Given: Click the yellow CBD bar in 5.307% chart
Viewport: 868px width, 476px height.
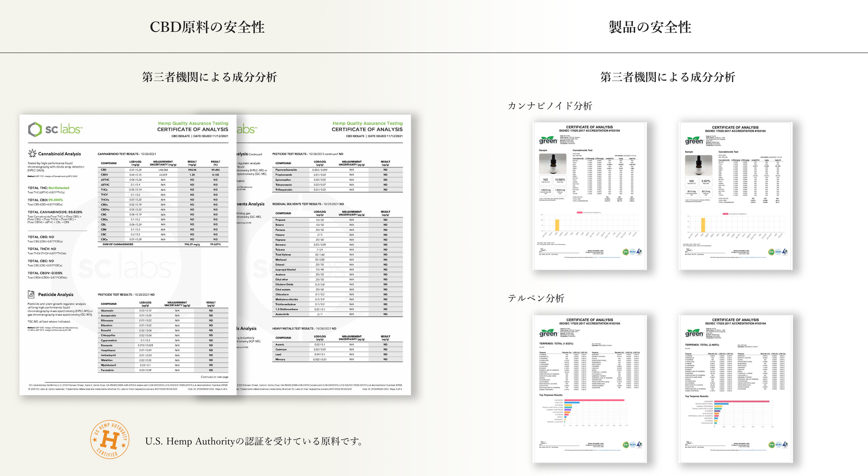Looking at the screenshot, I should pos(703,225).
